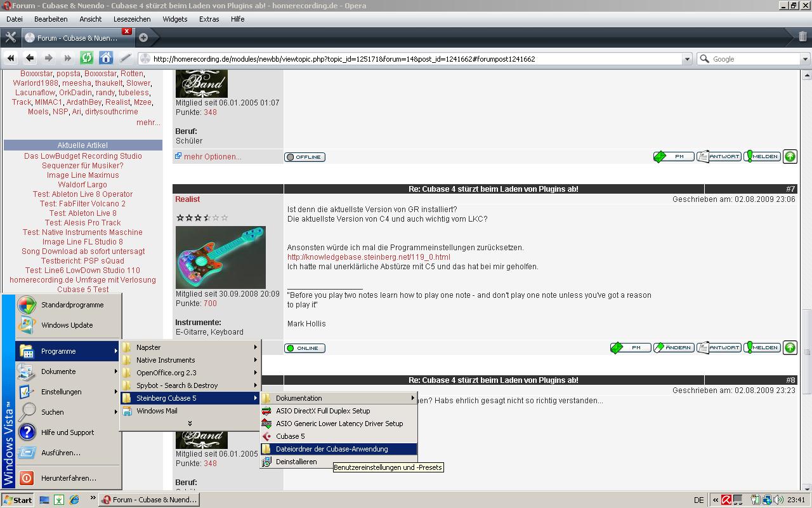Image resolution: width=812 pixels, height=508 pixels.
Task: Click the second quick launch icon
Action: coord(59,500)
